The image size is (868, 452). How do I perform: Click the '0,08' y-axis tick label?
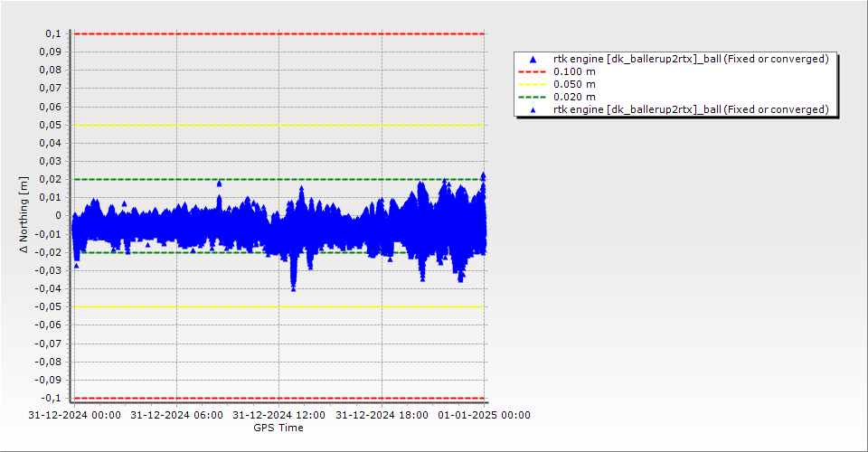(51, 71)
